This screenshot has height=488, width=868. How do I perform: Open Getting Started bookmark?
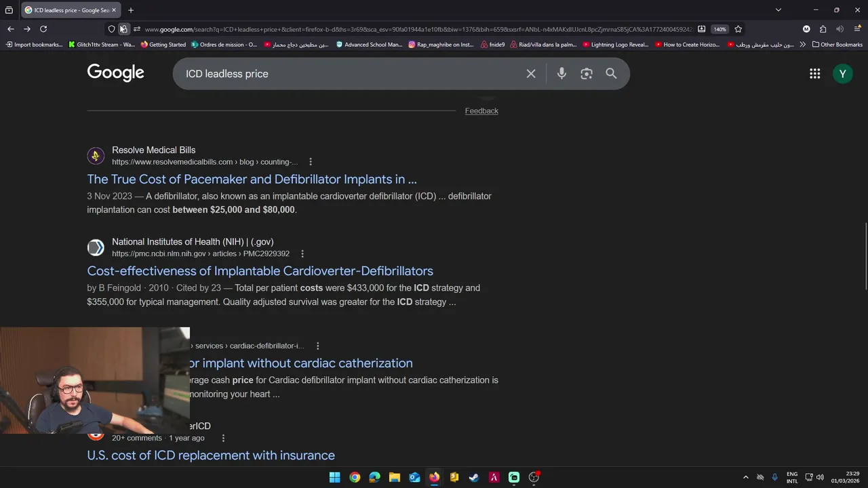(163, 45)
